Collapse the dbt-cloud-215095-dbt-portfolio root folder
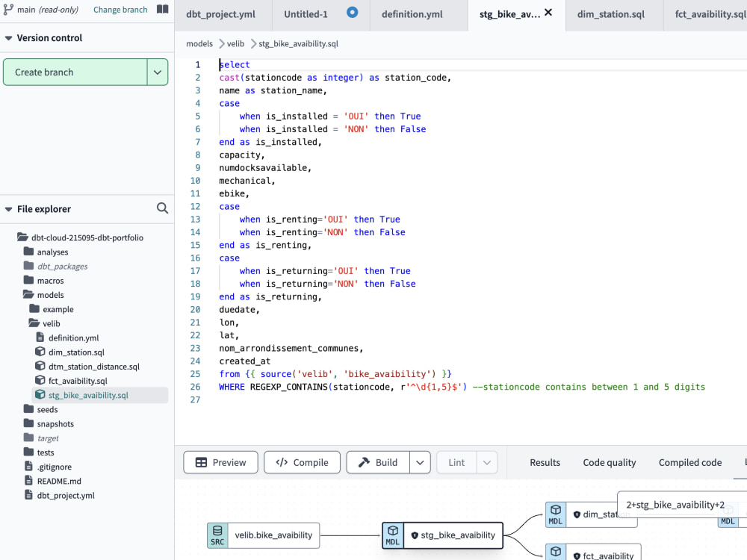The width and height of the screenshot is (747, 560). click(x=22, y=237)
